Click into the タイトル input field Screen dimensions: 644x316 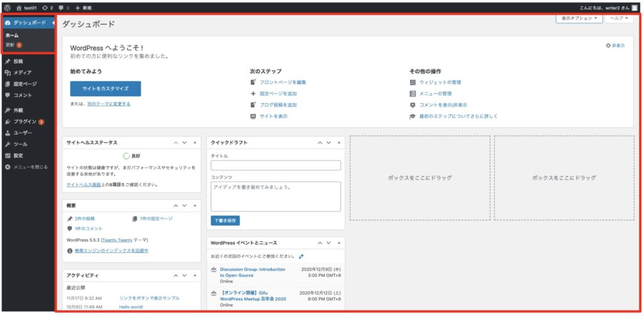pyautogui.click(x=275, y=166)
